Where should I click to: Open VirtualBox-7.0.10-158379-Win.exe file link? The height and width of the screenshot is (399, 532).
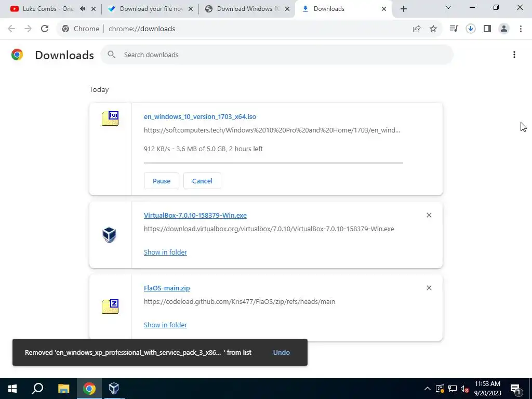pyautogui.click(x=195, y=215)
